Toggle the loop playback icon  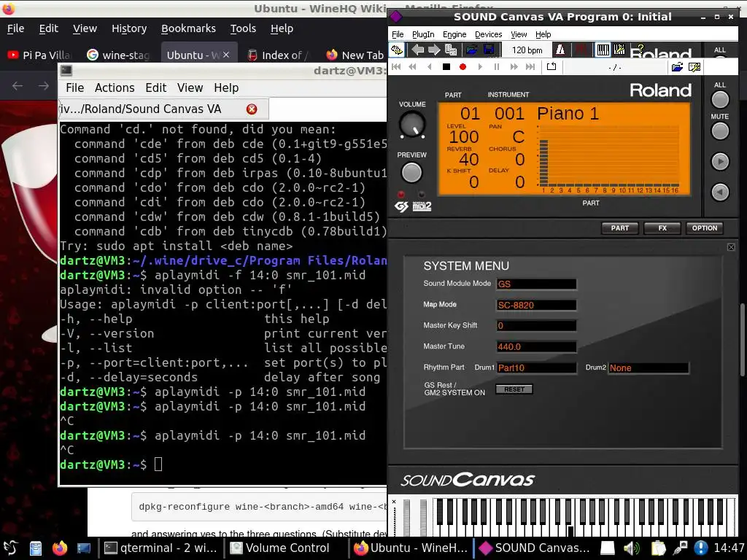tap(551, 66)
